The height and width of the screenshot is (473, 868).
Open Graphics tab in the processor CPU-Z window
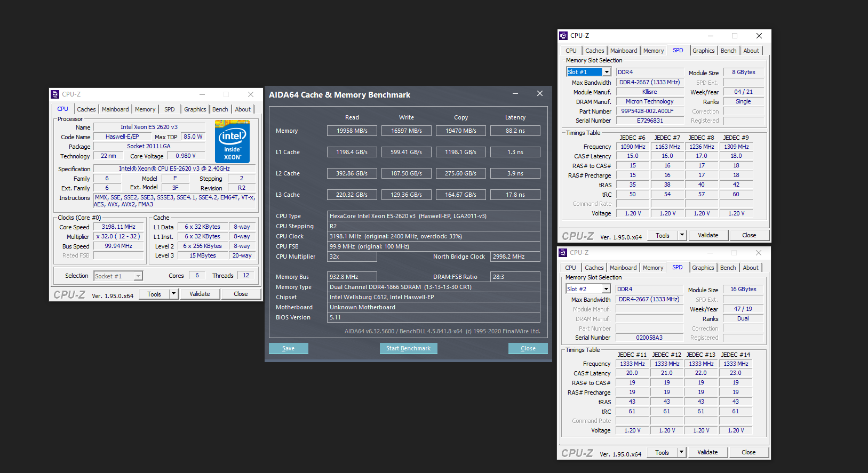(195, 109)
